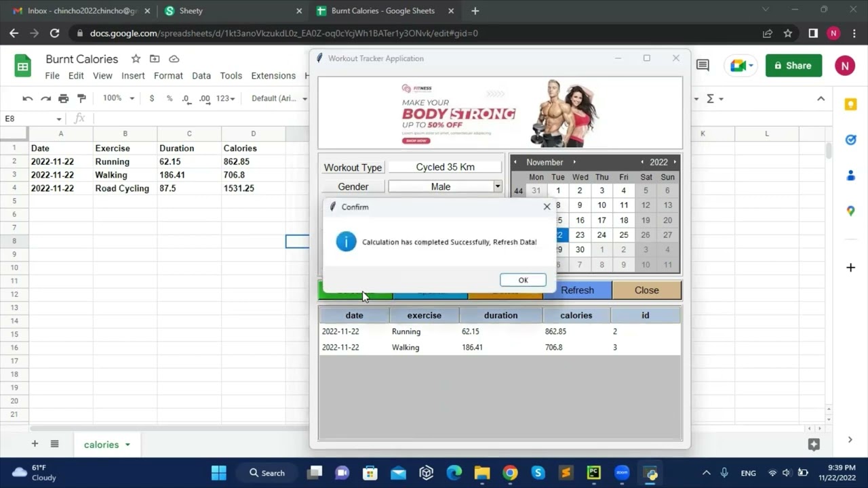Image resolution: width=868 pixels, height=488 pixels.
Task: Select the paint format icon
Action: coord(81,98)
